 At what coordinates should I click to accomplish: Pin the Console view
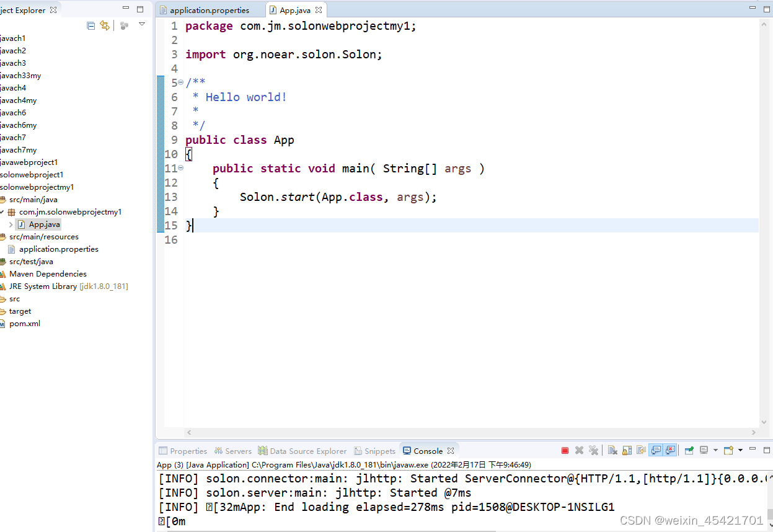click(x=689, y=450)
